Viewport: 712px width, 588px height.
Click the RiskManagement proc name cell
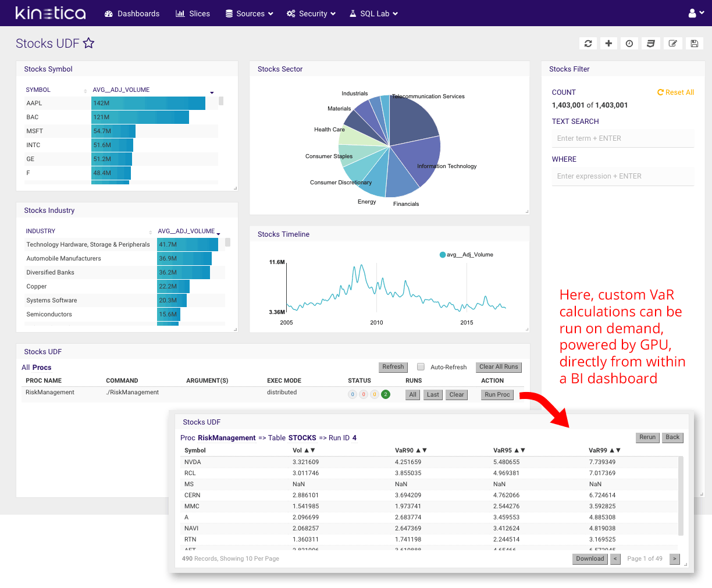point(50,393)
